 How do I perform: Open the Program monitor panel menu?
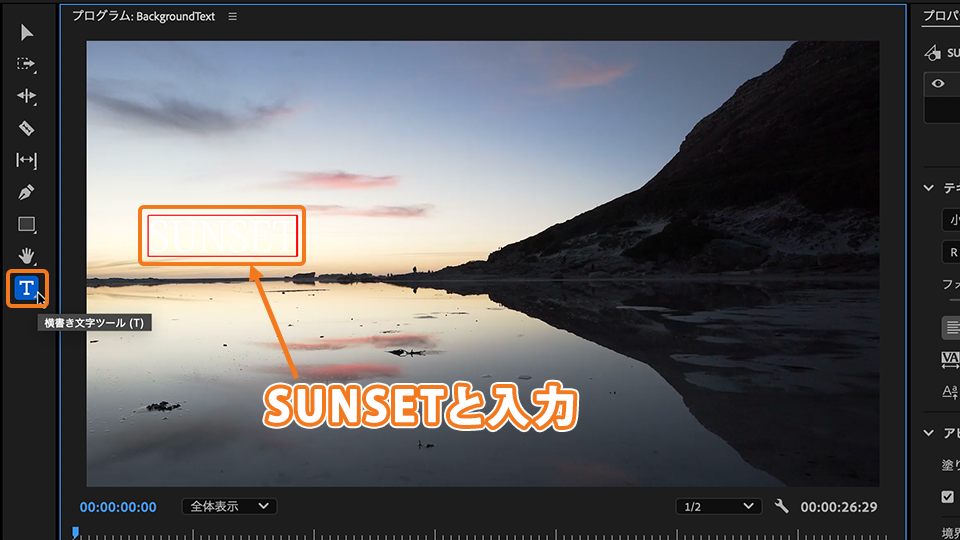click(x=233, y=17)
